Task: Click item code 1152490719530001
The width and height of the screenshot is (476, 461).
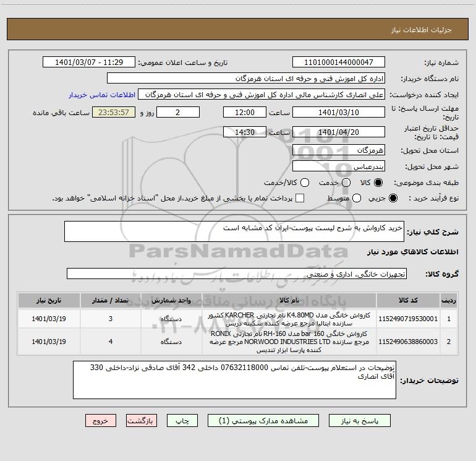Action: tap(408, 319)
